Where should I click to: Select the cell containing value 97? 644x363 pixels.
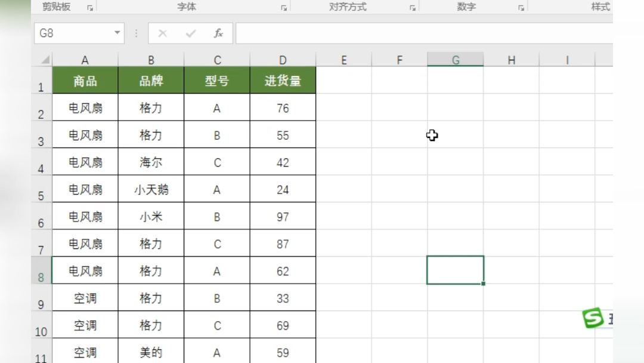[283, 216]
